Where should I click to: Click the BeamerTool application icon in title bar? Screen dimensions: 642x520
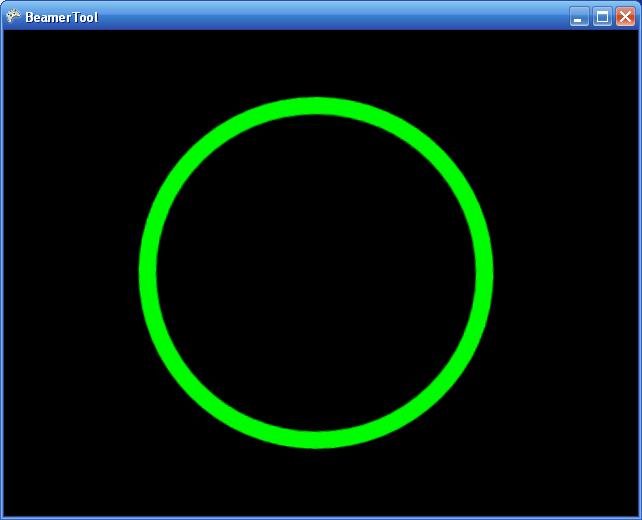pyautogui.click(x=13, y=16)
